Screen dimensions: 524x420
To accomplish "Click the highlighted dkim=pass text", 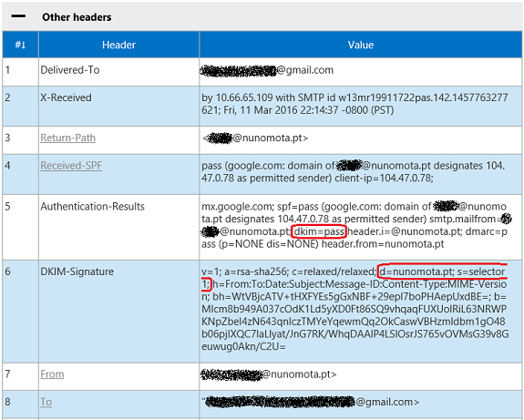I will coord(318,231).
